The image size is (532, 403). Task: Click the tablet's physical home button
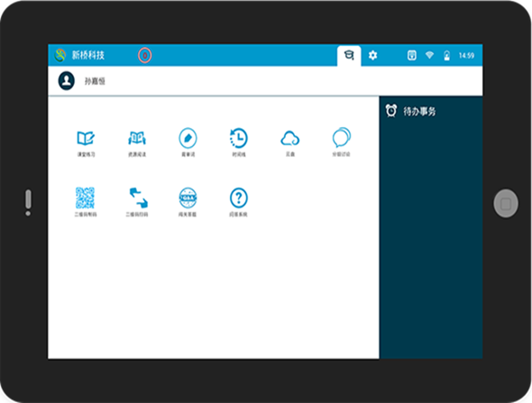[x=506, y=204]
